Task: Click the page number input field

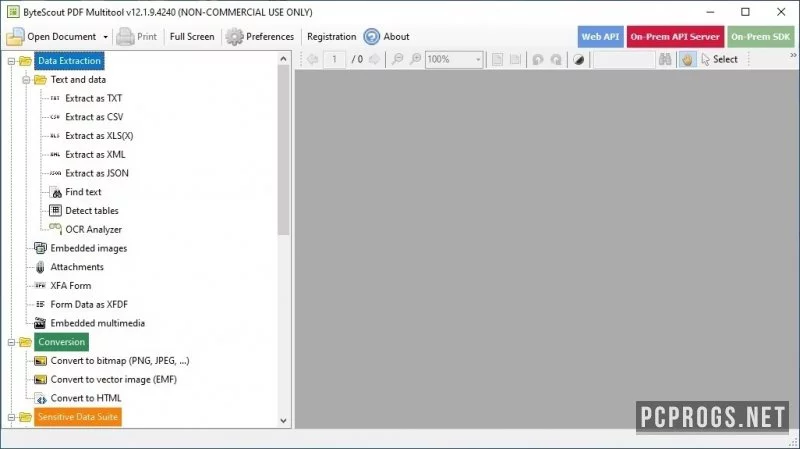Action: 335,59
